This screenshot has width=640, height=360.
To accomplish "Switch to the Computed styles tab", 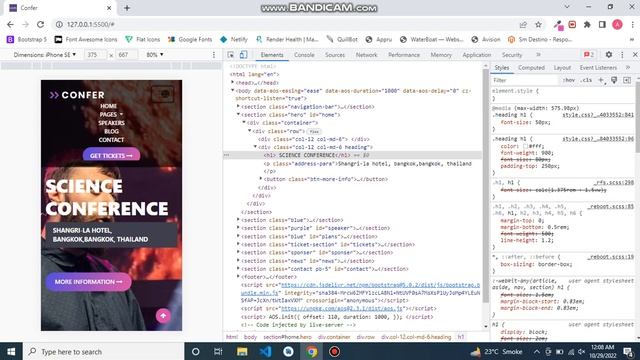I will click(531, 68).
